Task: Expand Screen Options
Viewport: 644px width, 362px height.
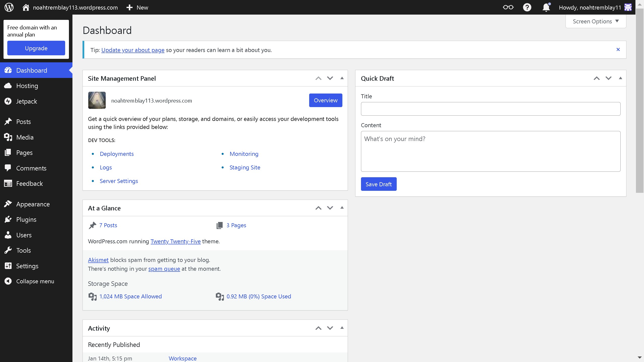Action: [595, 21]
